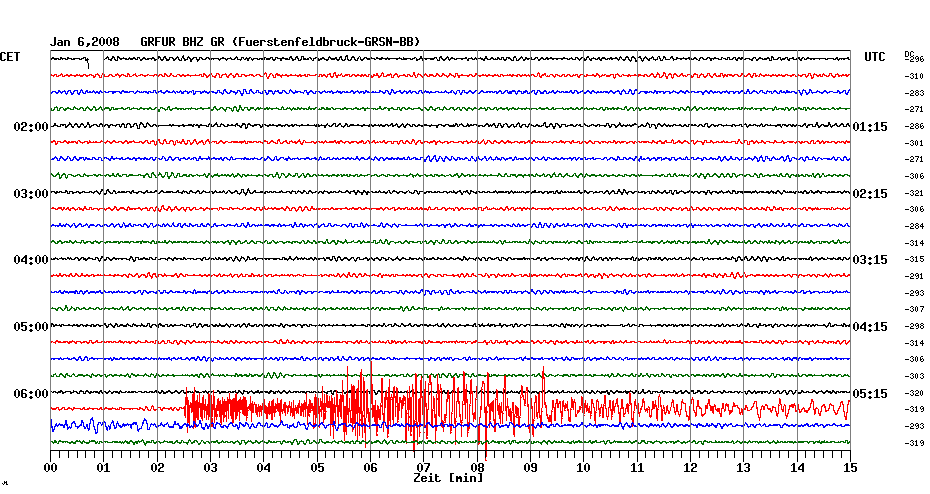
Task: Click the 04:15 UTC time label
Action: (x=870, y=327)
